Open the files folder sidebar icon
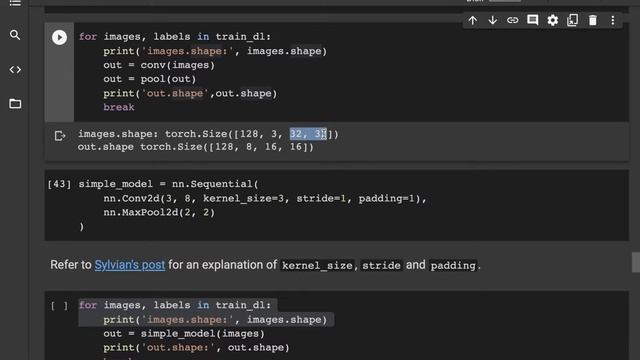 click(x=15, y=104)
